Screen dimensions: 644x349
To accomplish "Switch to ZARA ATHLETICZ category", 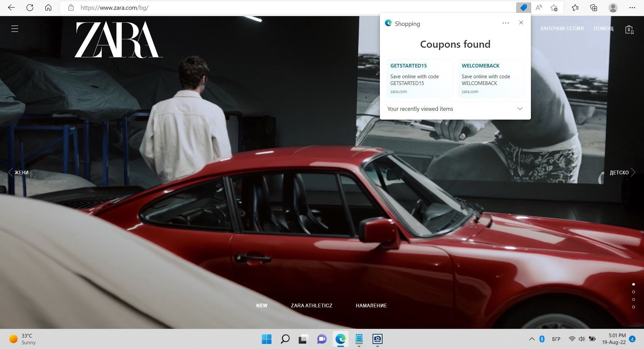I will point(311,306).
